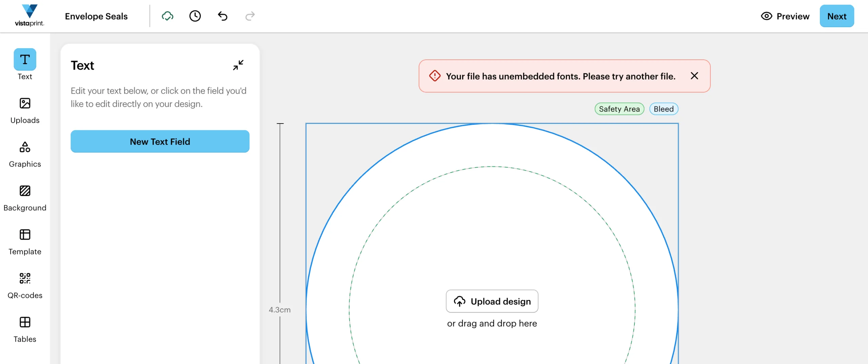Open the Text tool in sidebar

coord(25,64)
